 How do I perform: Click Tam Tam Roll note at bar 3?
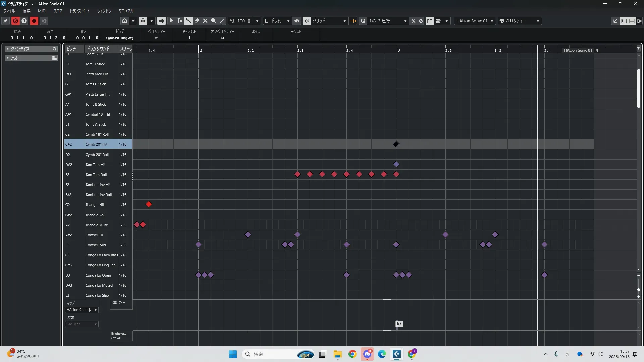[x=396, y=174]
